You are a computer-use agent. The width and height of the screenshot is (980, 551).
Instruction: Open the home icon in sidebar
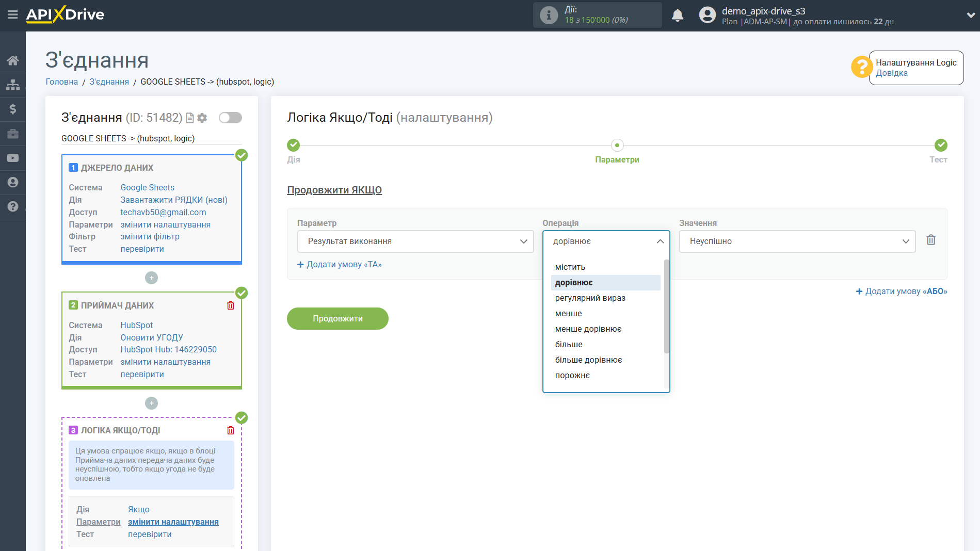point(13,60)
